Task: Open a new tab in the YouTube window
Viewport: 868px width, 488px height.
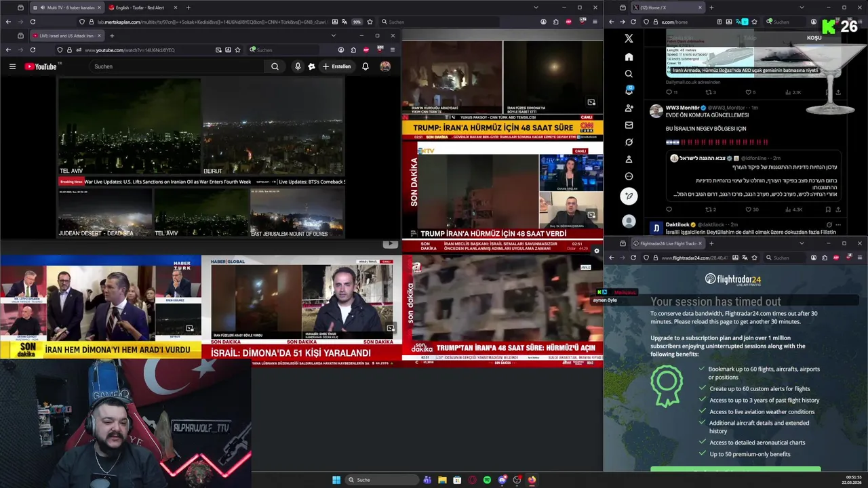Action: point(112,36)
